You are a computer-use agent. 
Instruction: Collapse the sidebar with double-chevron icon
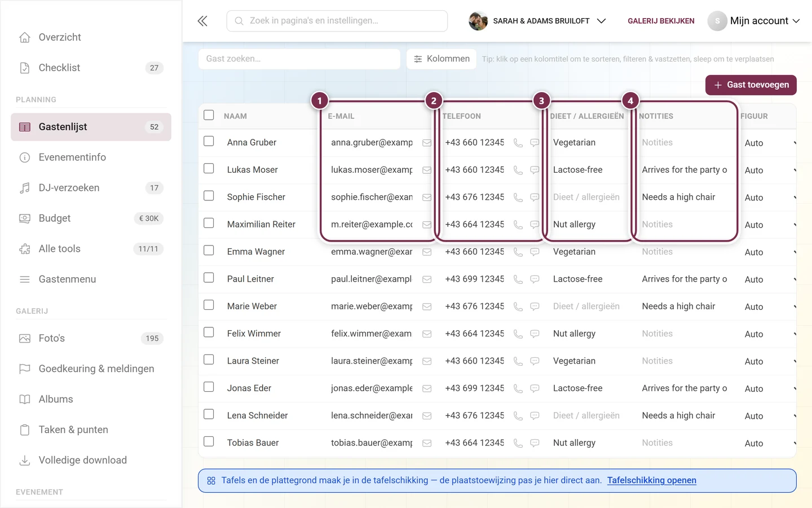[x=202, y=21]
